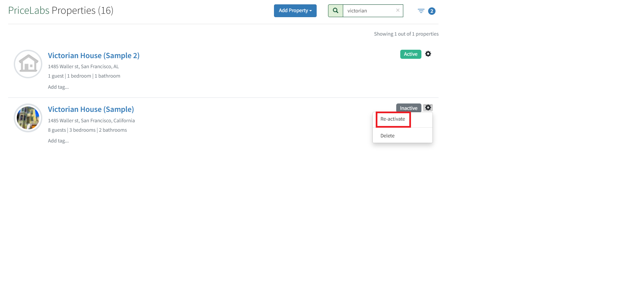Clear the 'victorian' search text

(398, 10)
